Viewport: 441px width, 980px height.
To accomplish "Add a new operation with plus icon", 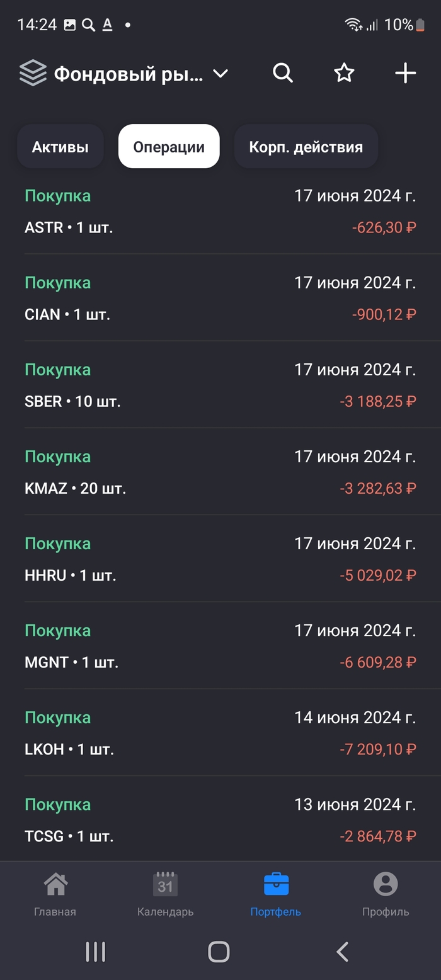I will (x=405, y=74).
